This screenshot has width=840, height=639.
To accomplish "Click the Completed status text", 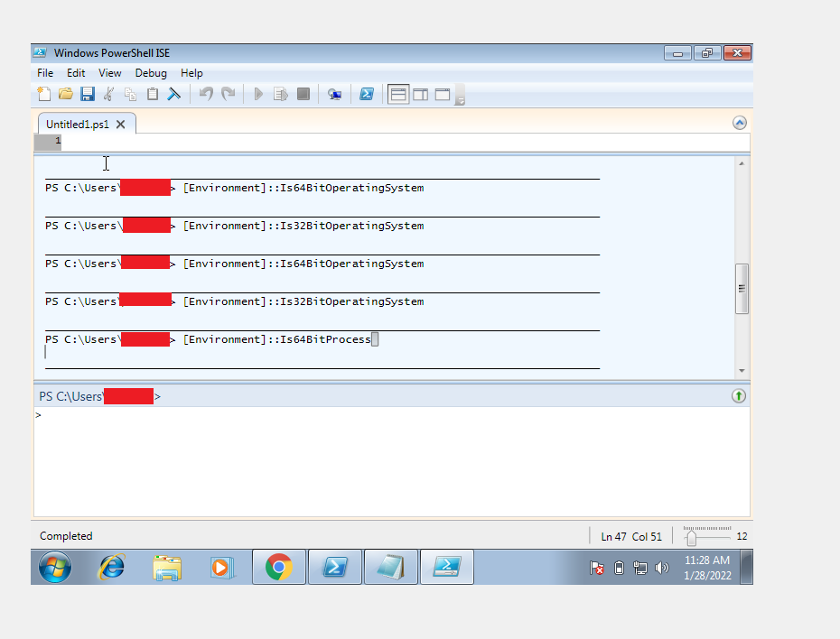I will pyautogui.click(x=66, y=536).
